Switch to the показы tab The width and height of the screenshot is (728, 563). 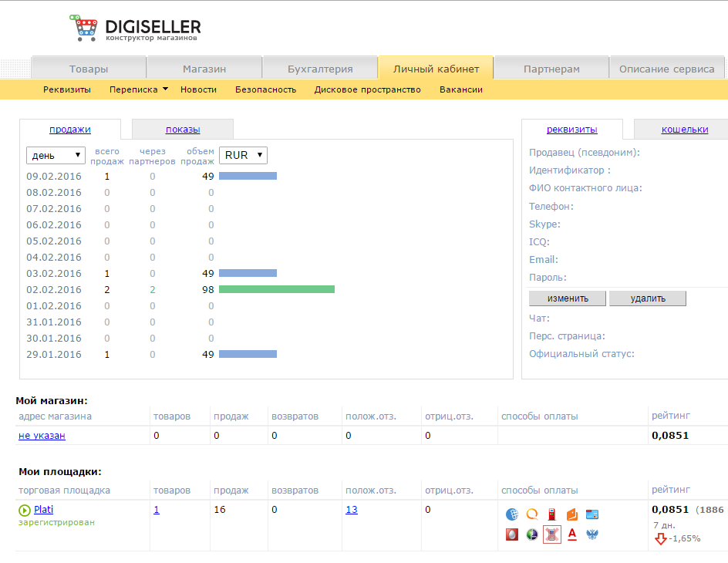(183, 129)
